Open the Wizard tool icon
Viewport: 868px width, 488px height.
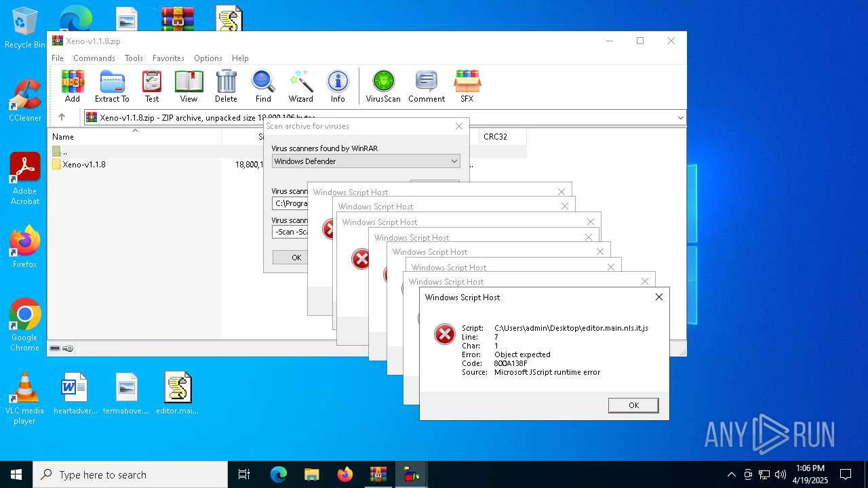point(300,86)
